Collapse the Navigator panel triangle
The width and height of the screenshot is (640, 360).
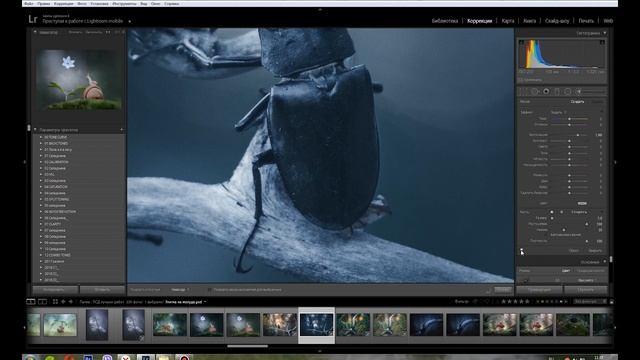point(35,32)
